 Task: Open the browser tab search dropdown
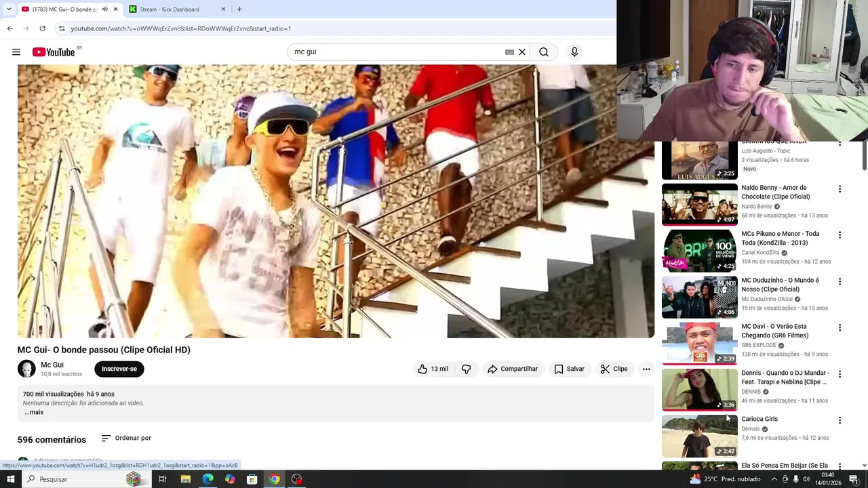click(x=9, y=9)
